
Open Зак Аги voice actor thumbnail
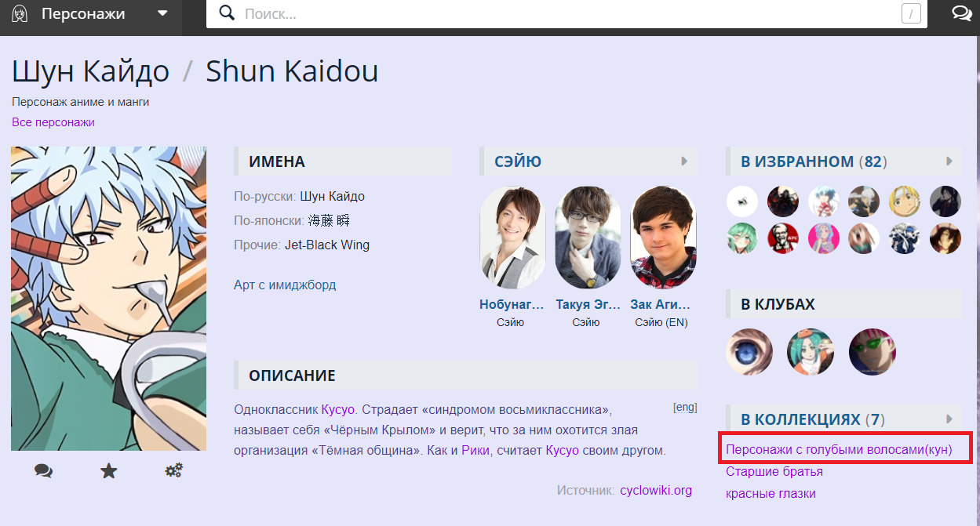(663, 238)
